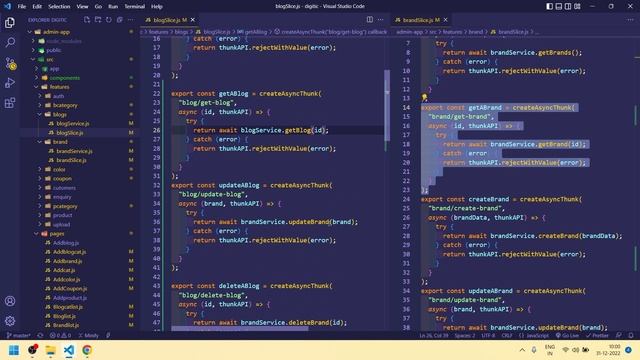Open the Windows Start menu
Viewport: 640px width, 360px height.
point(14,350)
